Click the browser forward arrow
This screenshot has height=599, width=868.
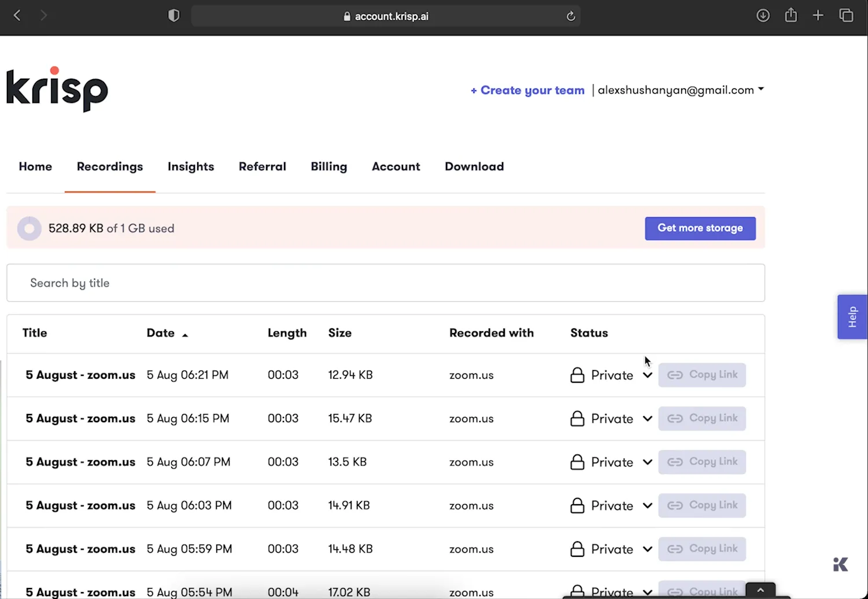pyautogui.click(x=43, y=16)
